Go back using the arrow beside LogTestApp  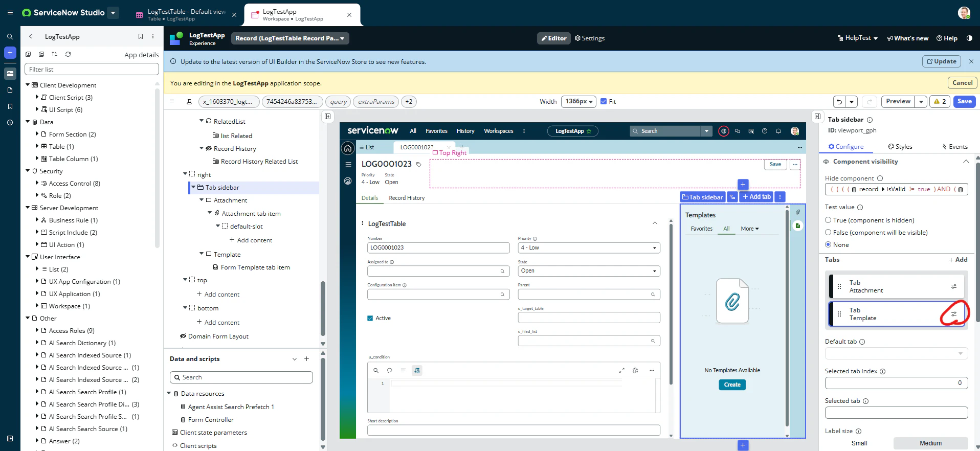tap(31, 36)
